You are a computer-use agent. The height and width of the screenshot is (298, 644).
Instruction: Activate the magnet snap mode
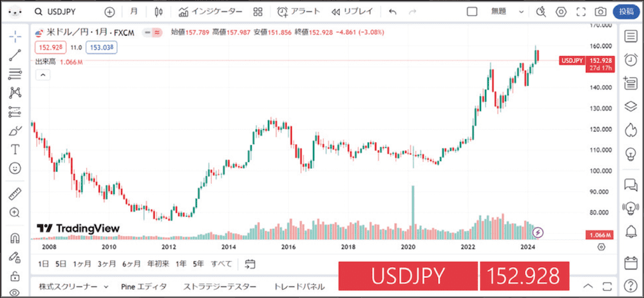[x=15, y=238]
